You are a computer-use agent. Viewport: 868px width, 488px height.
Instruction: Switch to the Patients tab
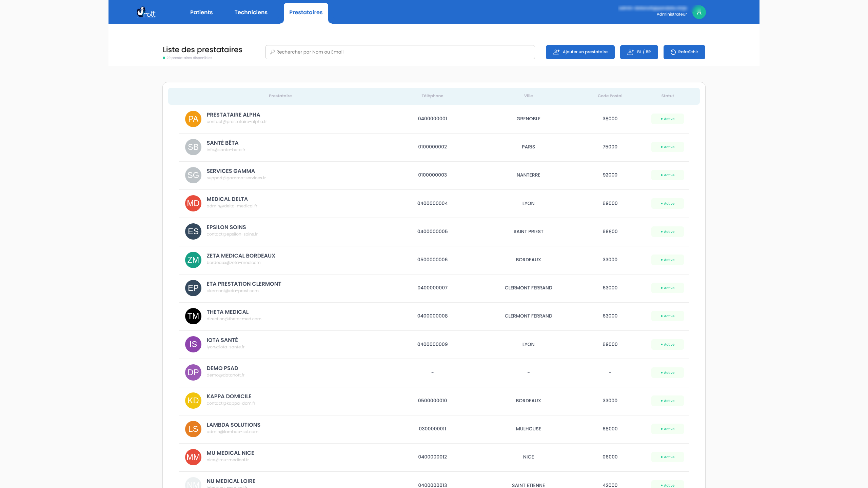click(201, 13)
